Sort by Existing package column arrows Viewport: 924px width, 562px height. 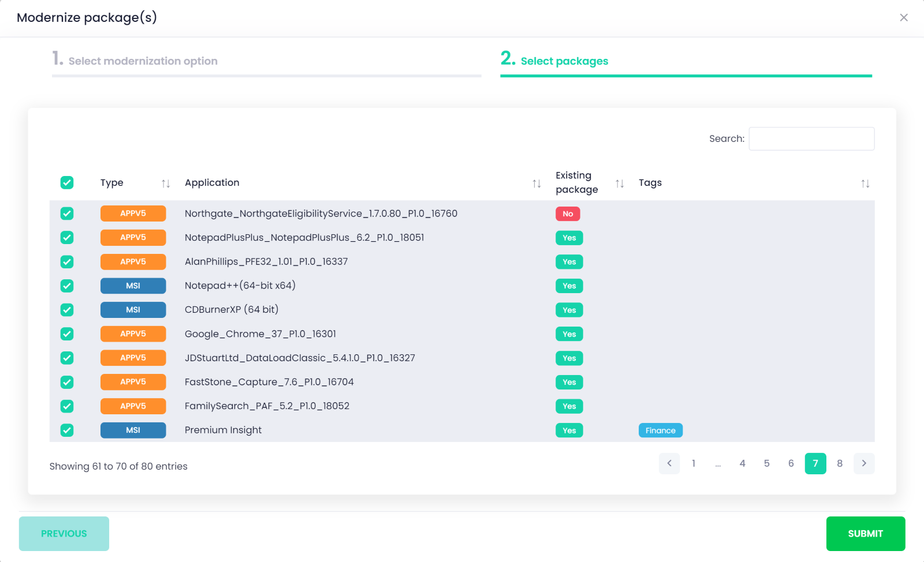tap(620, 183)
